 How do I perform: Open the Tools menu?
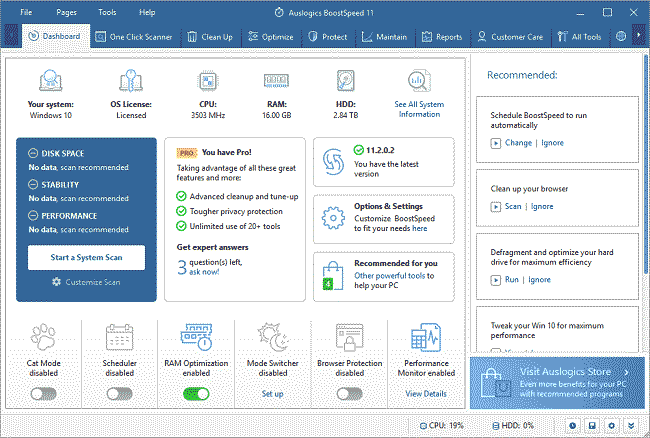(x=106, y=12)
